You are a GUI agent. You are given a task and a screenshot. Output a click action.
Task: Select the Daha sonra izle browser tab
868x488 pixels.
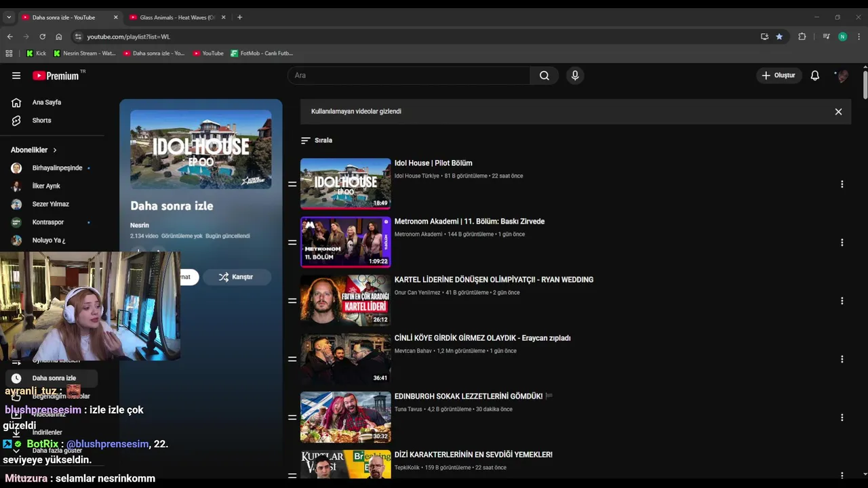64,17
